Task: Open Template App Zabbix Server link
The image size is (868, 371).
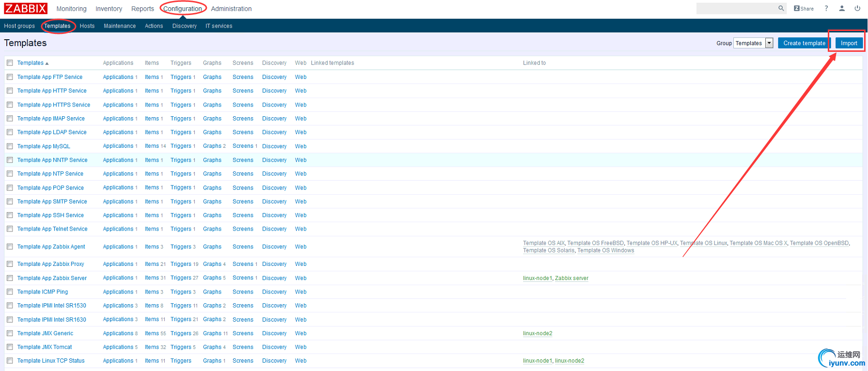Action: point(52,278)
